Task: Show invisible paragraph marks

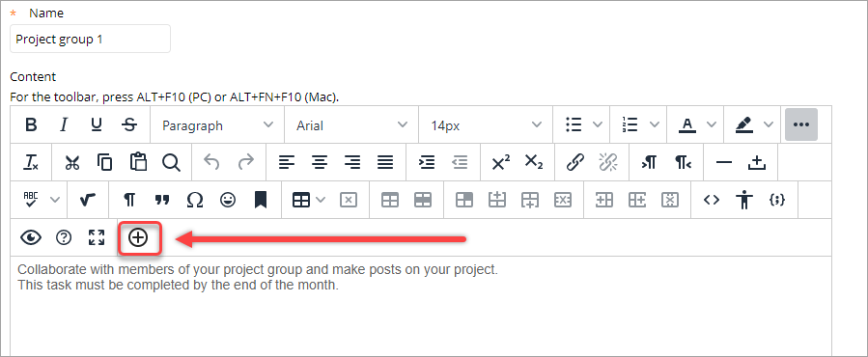Action: click(x=129, y=200)
